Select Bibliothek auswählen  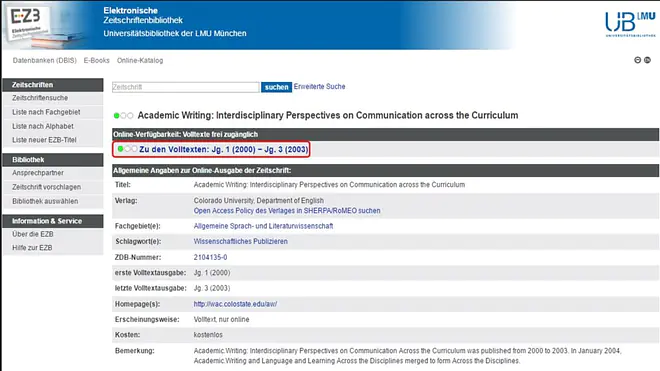coord(45,201)
